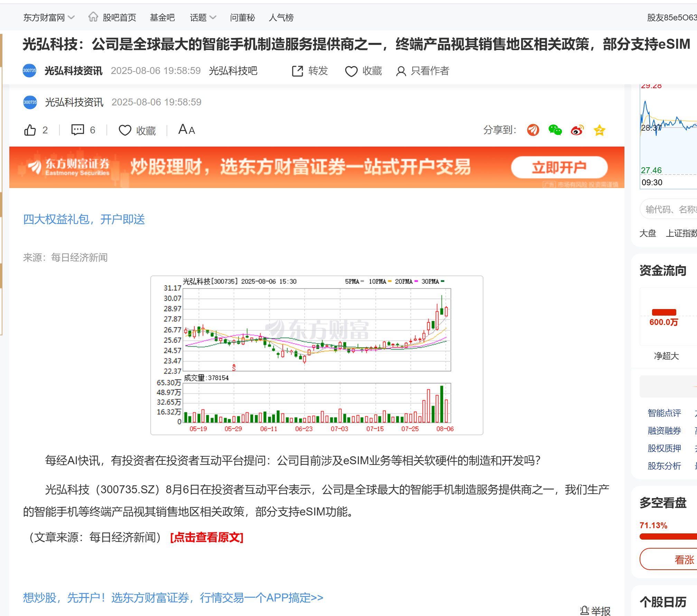Image resolution: width=697 pixels, height=616 pixels.
Task: Open the 四大权益礼包，开户即送 link
Action: tap(84, 219)
